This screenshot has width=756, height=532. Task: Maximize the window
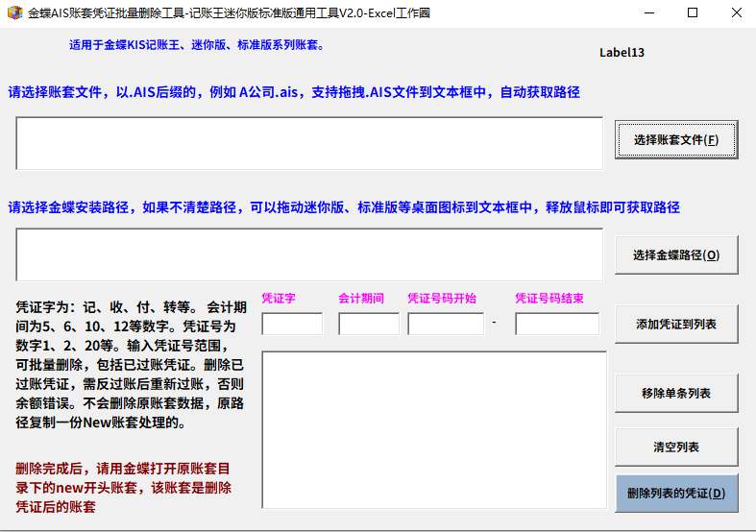pos(693,13)
